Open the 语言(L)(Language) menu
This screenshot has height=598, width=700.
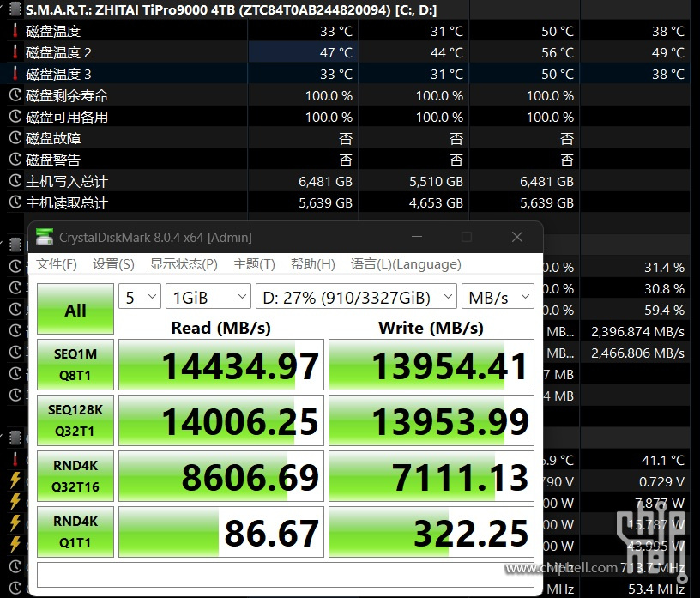coord(406,264)
